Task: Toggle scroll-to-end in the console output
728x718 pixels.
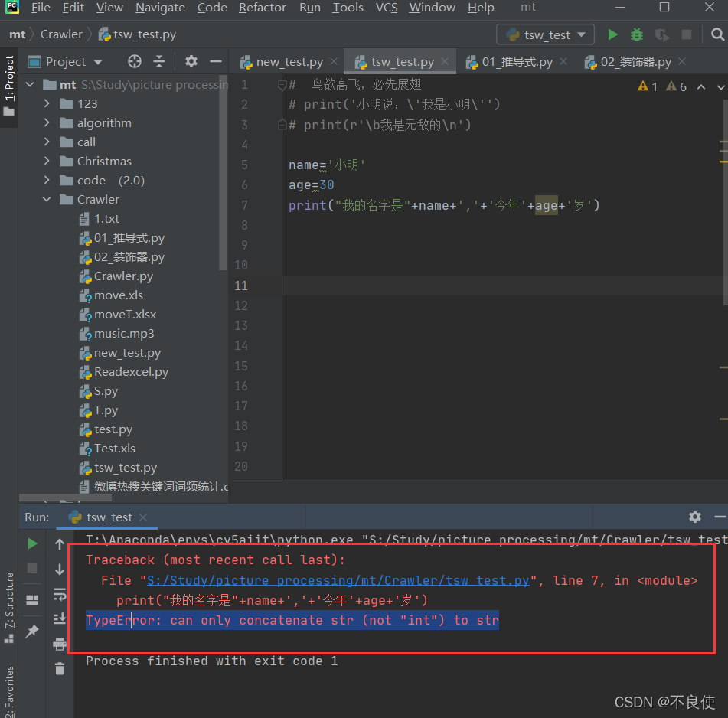Action: coord(60,617)
